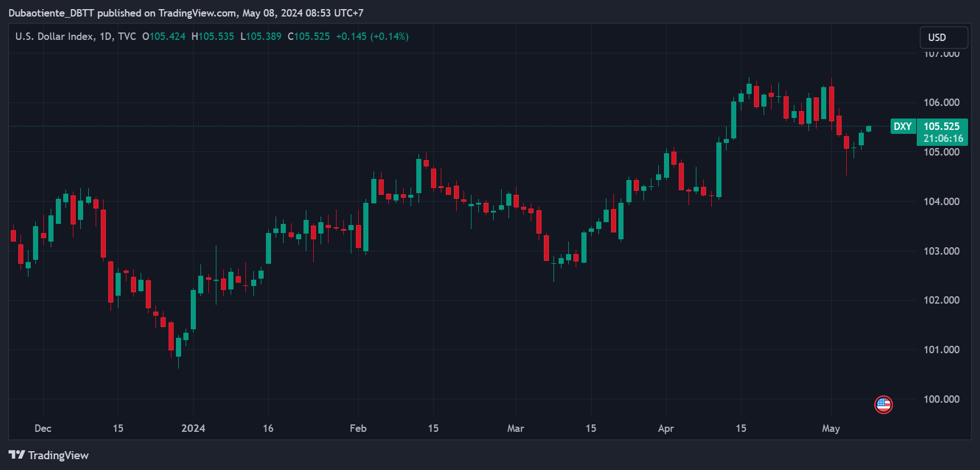Click the 2024 label on the time axis
This screenshot has height=470, width=980.
pyautogui.click(x=193, y=428)
